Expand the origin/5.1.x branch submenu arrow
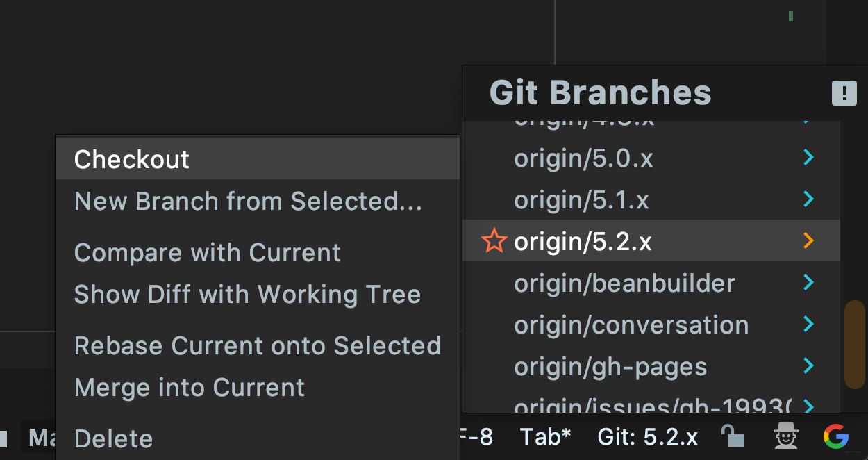 point(808,199)
